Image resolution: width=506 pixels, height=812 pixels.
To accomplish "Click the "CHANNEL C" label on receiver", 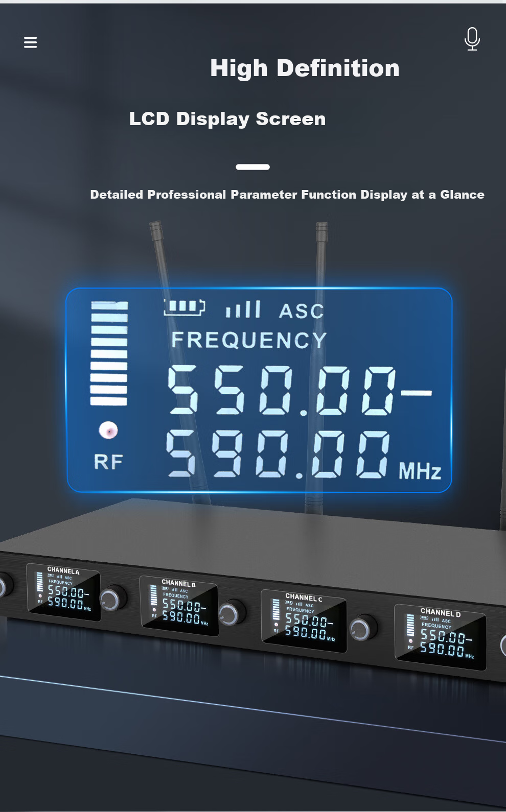I will tap(304, 598).
